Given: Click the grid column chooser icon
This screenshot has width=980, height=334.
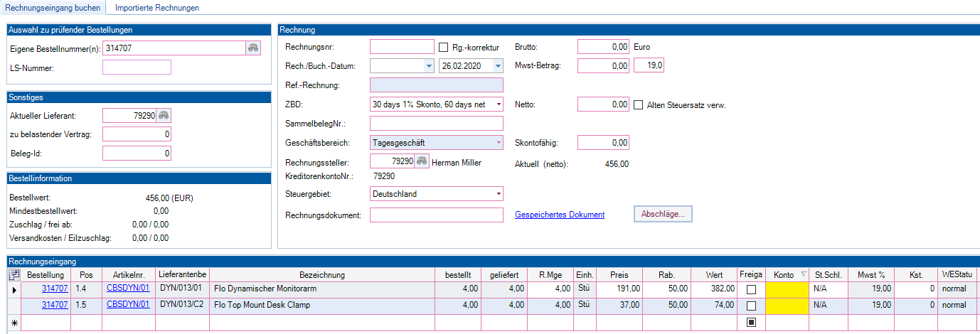Looking at the screenshot, I should coord(14,275).
